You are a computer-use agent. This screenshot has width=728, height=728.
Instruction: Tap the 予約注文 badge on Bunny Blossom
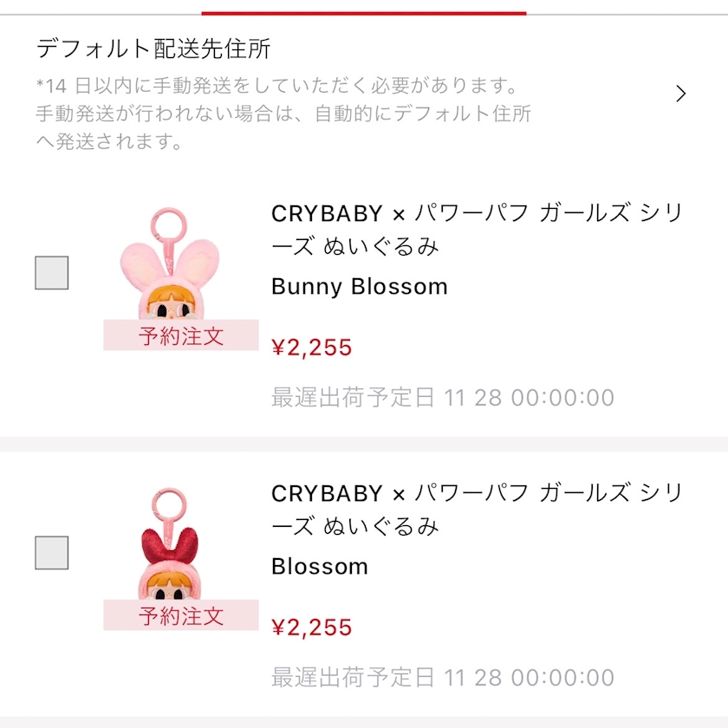[181, 335]
